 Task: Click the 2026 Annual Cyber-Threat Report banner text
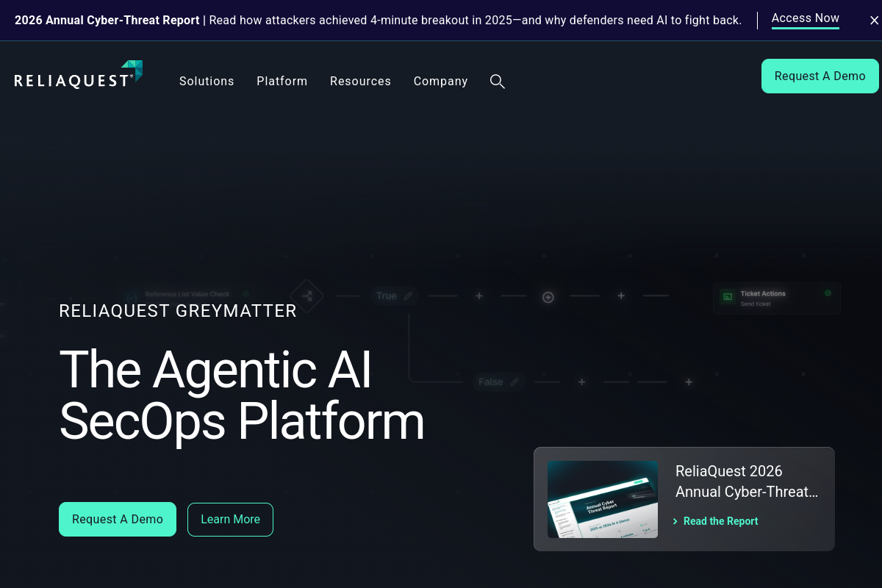pos(107,21)
